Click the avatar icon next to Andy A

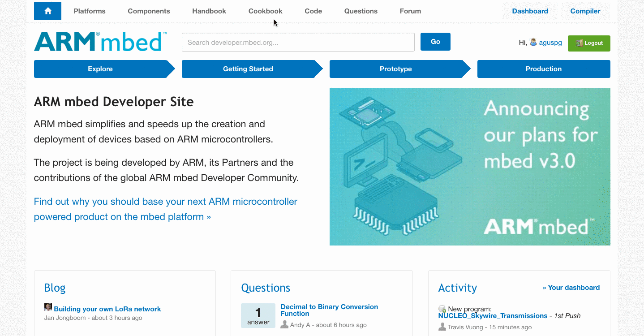click(284, 325)
